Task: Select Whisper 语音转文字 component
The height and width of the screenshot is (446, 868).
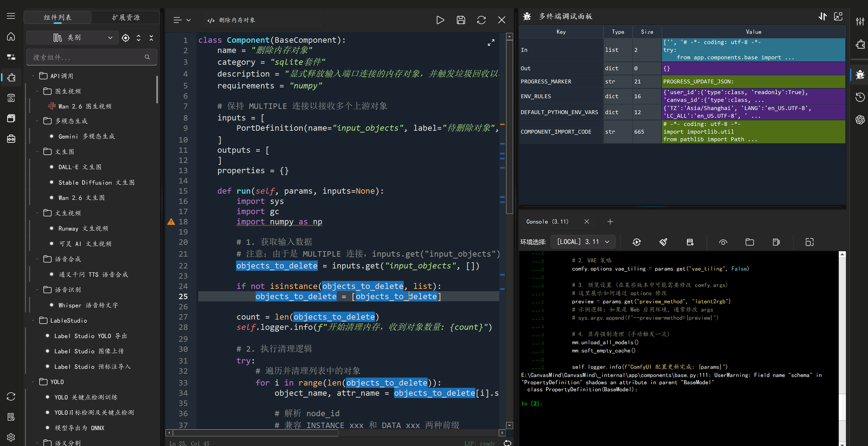Action: coord(88,305)
